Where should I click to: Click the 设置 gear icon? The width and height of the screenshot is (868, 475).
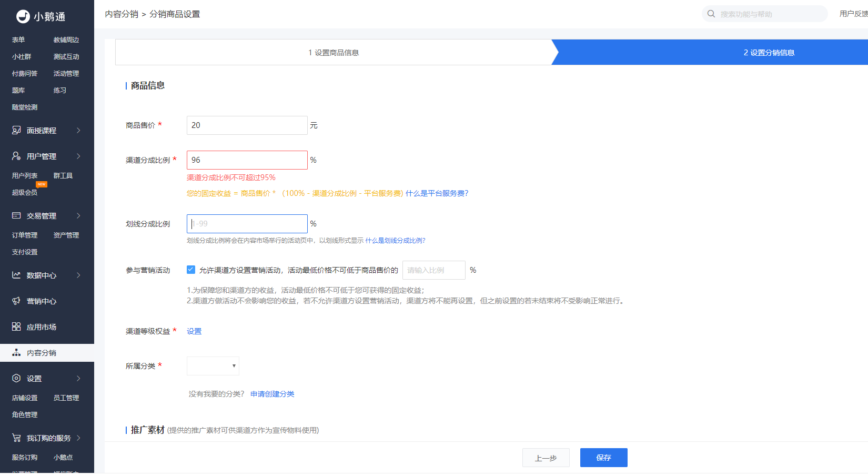[16, 378]
